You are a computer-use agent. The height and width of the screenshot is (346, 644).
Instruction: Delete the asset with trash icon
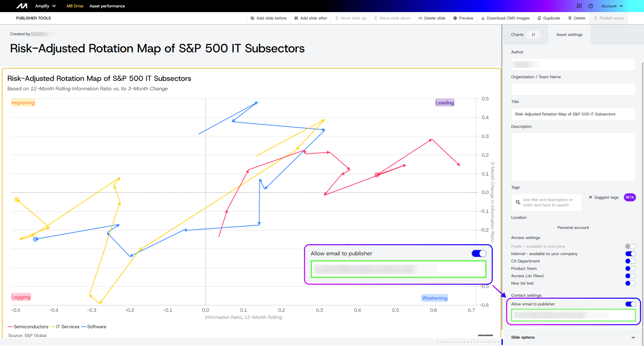(x=577, y=18)
